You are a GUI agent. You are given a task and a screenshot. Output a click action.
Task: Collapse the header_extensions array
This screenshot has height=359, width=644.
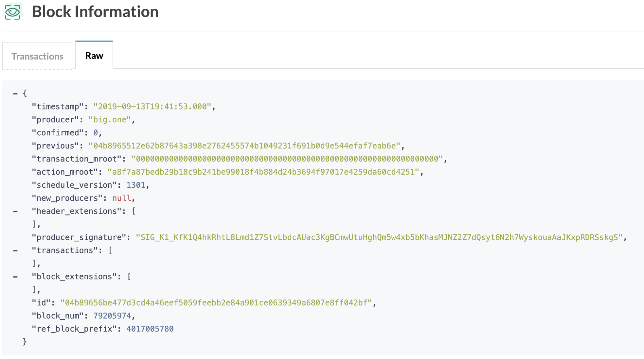pyautogui.click(x=15, y=211)
